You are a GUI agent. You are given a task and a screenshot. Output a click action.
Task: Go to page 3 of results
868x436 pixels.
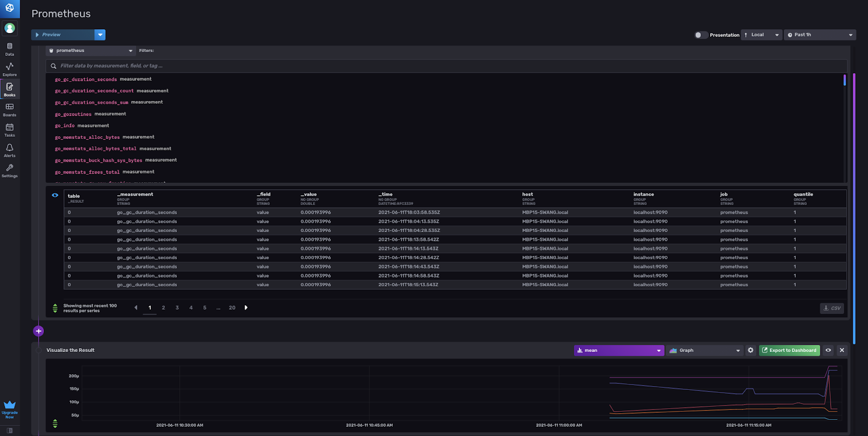point(177,307)
